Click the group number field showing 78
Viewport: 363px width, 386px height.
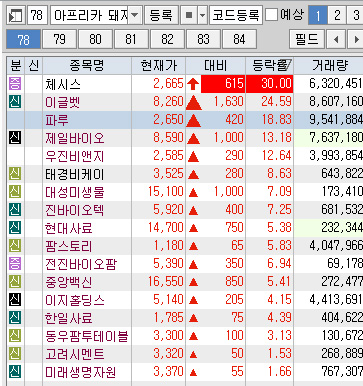(37, 15)
